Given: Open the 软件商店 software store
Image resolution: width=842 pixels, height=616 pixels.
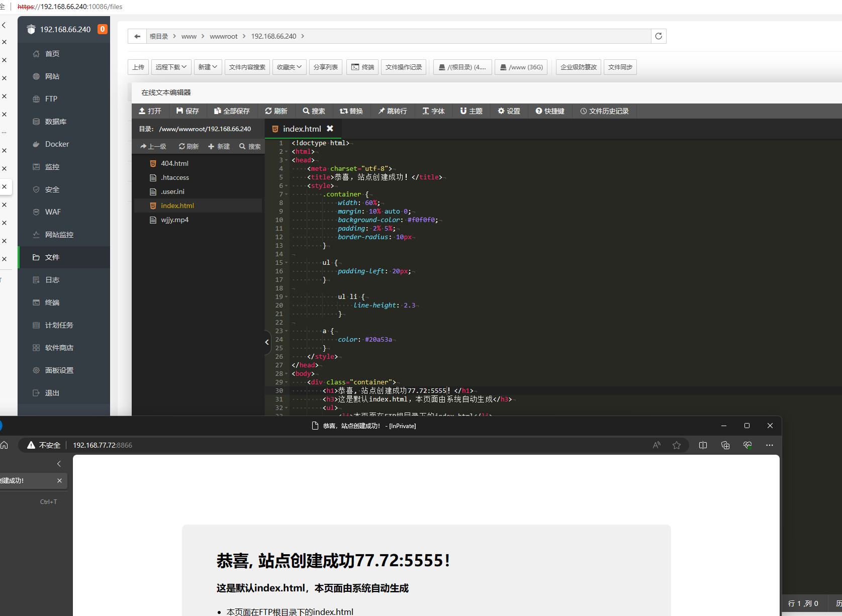Looking at the screenshot, I should [59, 348].
